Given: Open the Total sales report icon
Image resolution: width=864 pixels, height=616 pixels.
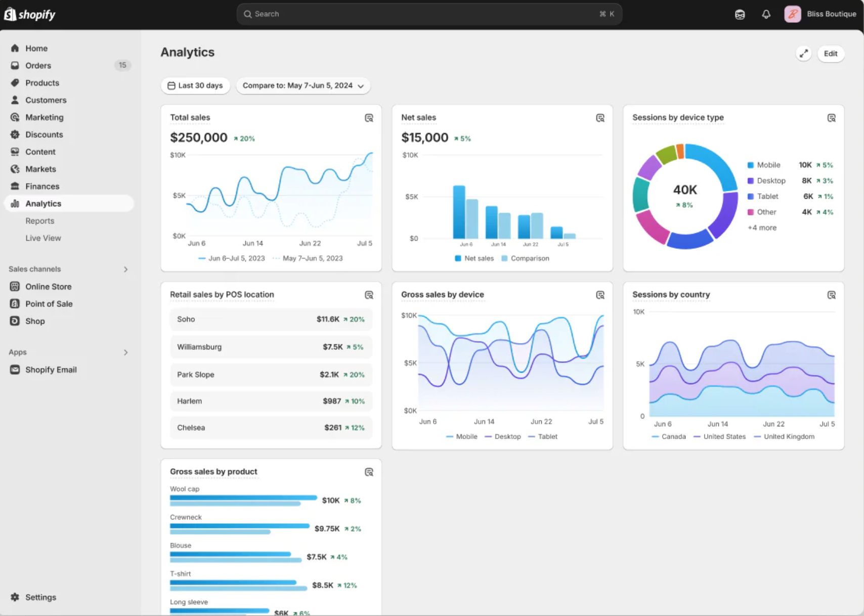Looking at the screenshot, I should (369, 118).
